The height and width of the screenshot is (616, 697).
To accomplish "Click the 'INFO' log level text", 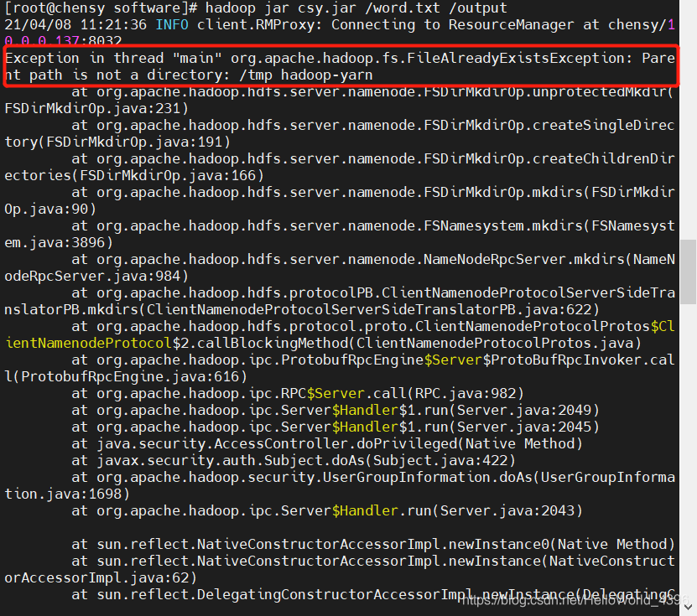I will (172, 25).
